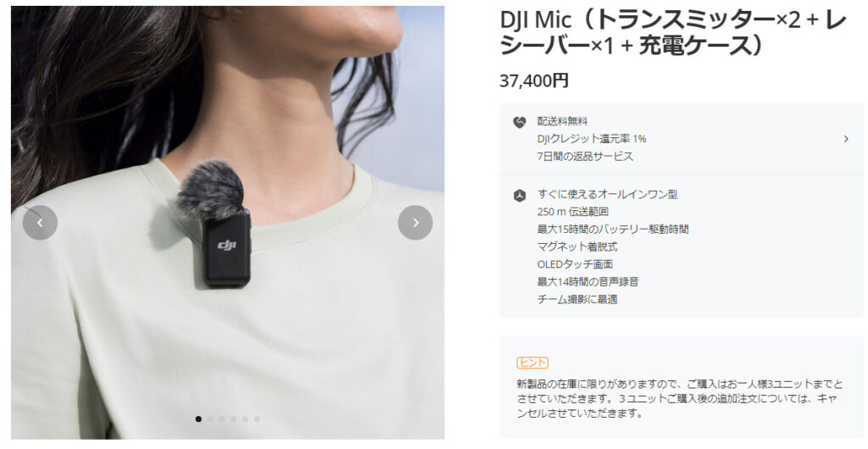This screenshot has height=449, width=868.
Task: Jump to the third carousel dot
Action: [222, 419]
